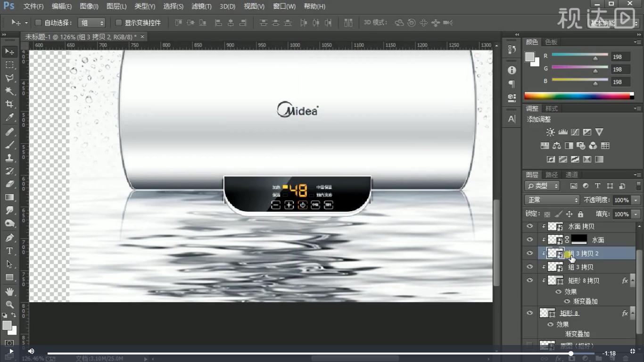Viewport: 644px width, 362px height.
Task: Select the Rectangular Marquee tool
Action: point(9,65)
